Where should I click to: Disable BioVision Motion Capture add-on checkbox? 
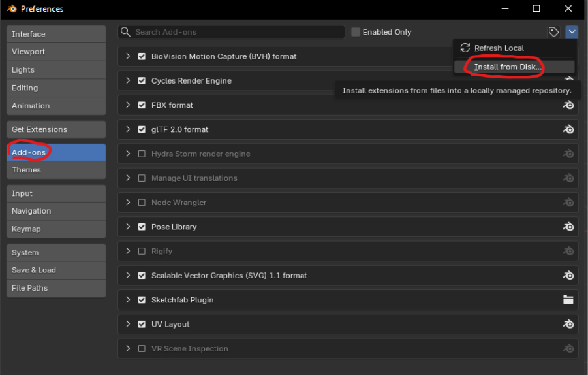[142, 56]
